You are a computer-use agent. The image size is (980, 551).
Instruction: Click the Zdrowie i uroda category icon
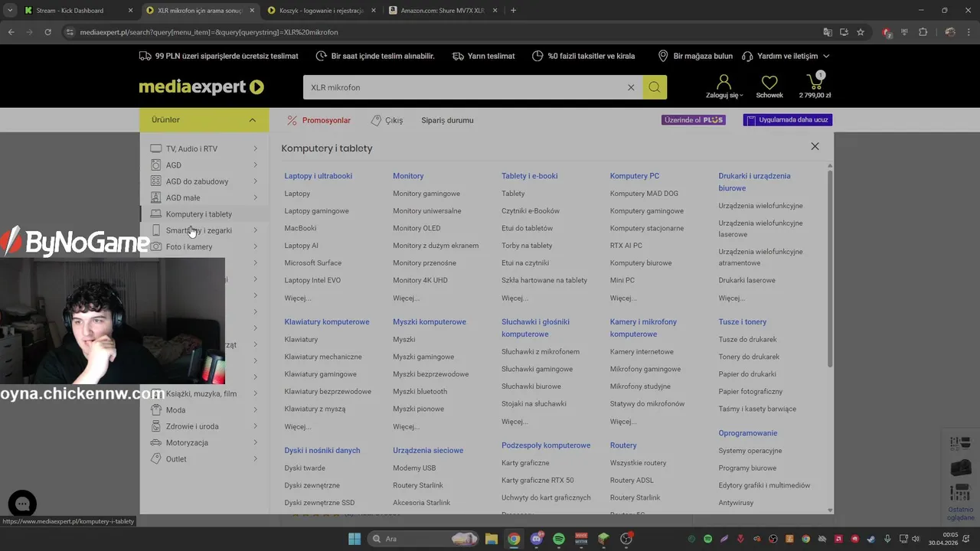156,426
